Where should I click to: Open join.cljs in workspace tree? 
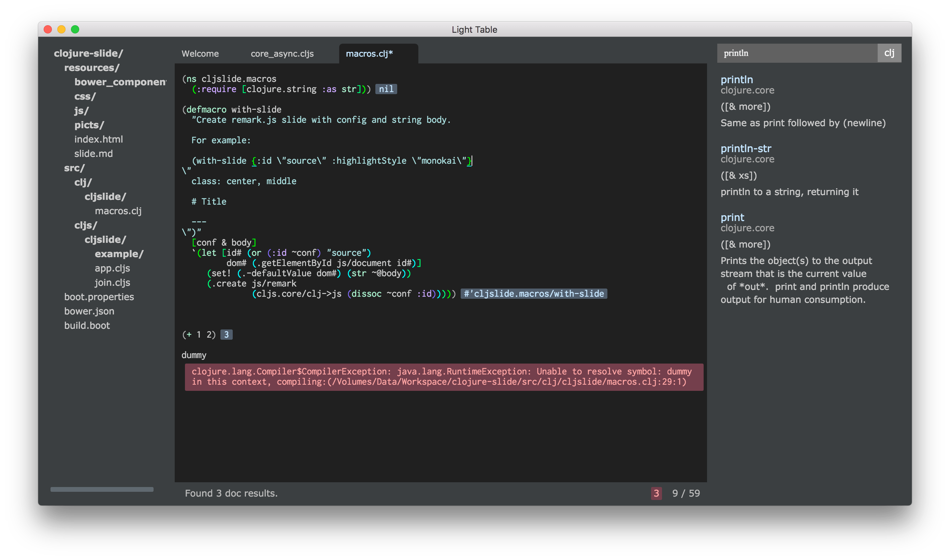coord(112,283)
